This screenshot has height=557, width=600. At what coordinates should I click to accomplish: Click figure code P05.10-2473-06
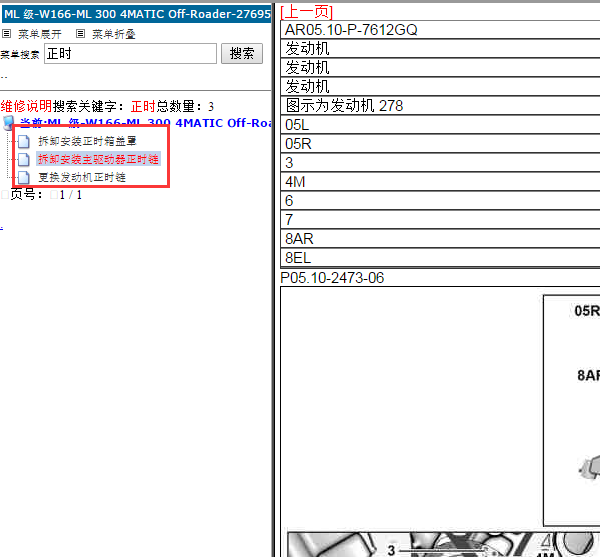tap(332, 278)
